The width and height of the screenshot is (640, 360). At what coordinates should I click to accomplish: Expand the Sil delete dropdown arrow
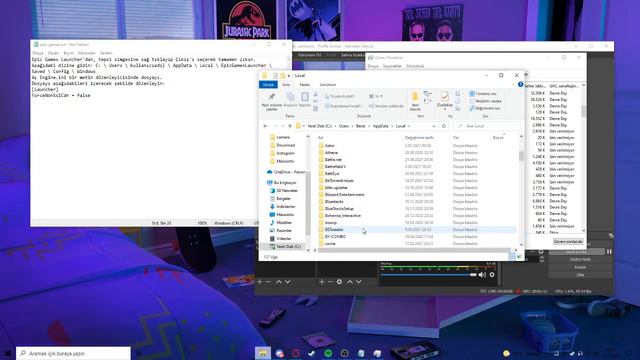(381, 96)
